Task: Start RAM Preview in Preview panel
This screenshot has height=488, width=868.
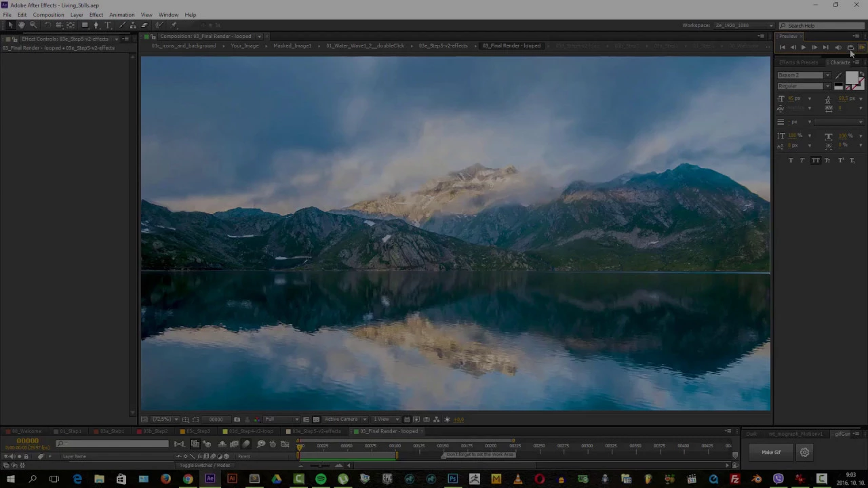Action: pos(862,47)
